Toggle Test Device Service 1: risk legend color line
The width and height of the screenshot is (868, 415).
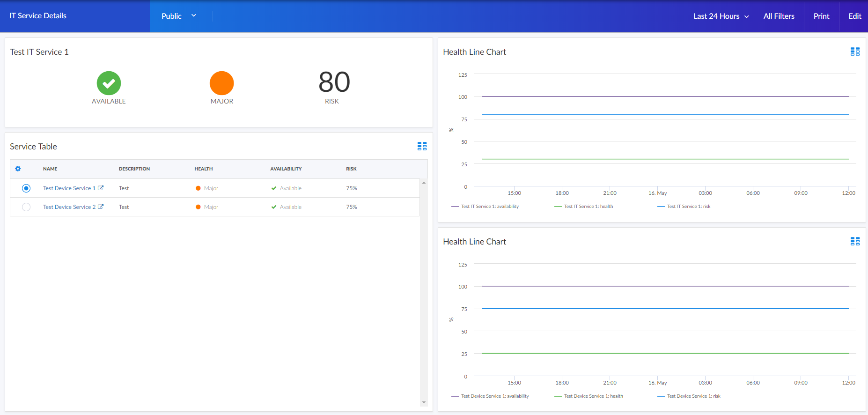[661, 396]
